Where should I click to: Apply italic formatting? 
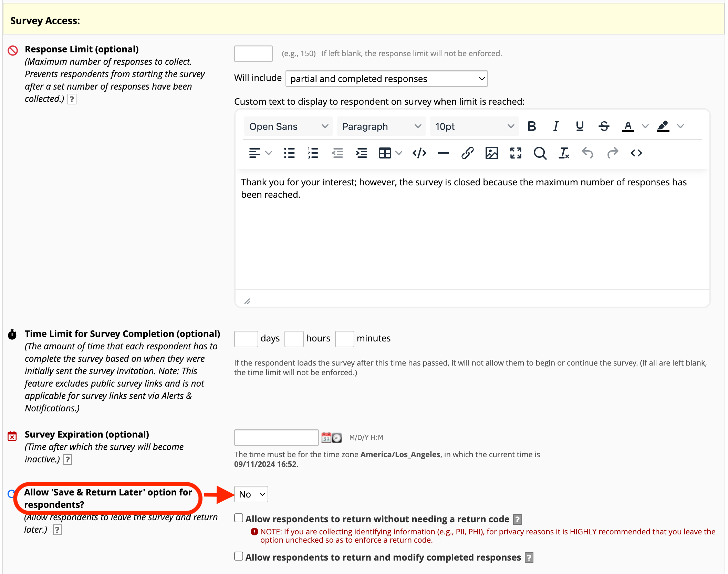(555, 126)
